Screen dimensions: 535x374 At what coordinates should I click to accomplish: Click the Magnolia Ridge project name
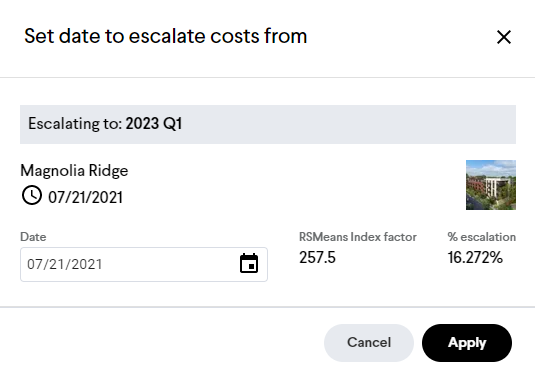pyautogui.click(x=74, y=170)
